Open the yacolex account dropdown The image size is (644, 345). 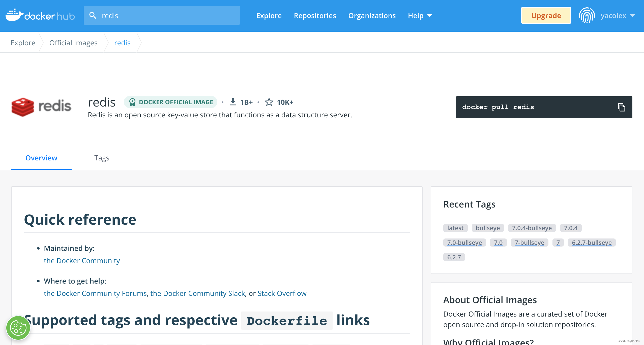point(617,16)
